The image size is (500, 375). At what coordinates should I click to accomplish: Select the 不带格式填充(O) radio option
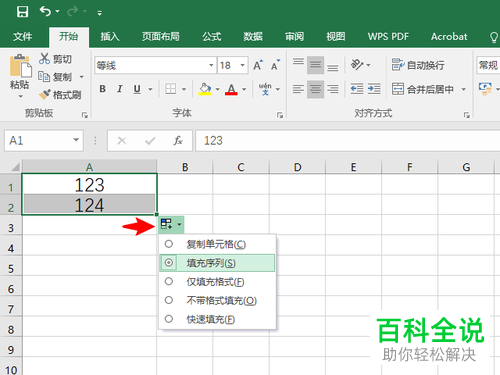(x=217, y=301)
